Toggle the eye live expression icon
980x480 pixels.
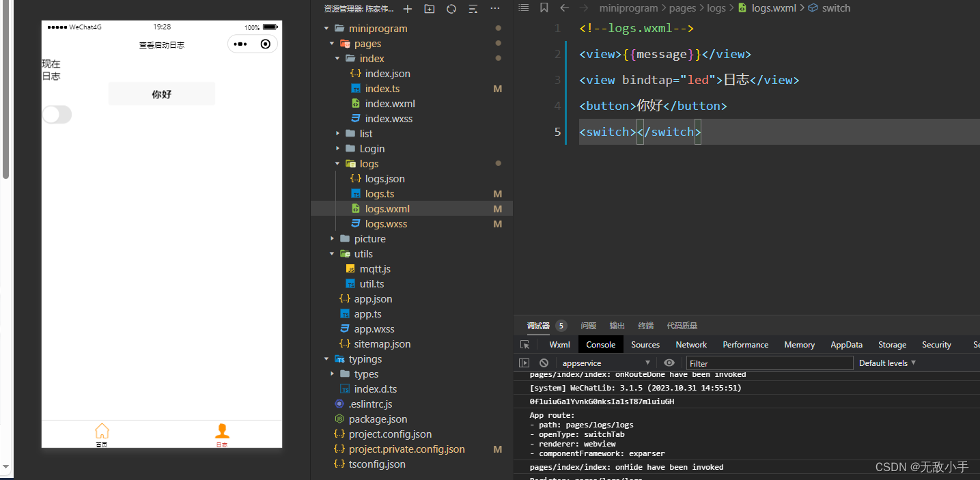coord(669,363)
